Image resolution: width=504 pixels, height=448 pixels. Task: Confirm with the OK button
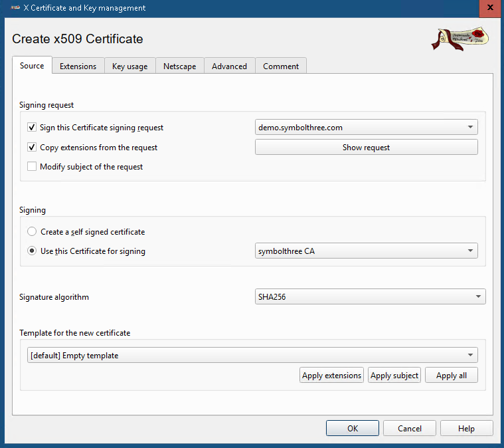tap(353, 428)
